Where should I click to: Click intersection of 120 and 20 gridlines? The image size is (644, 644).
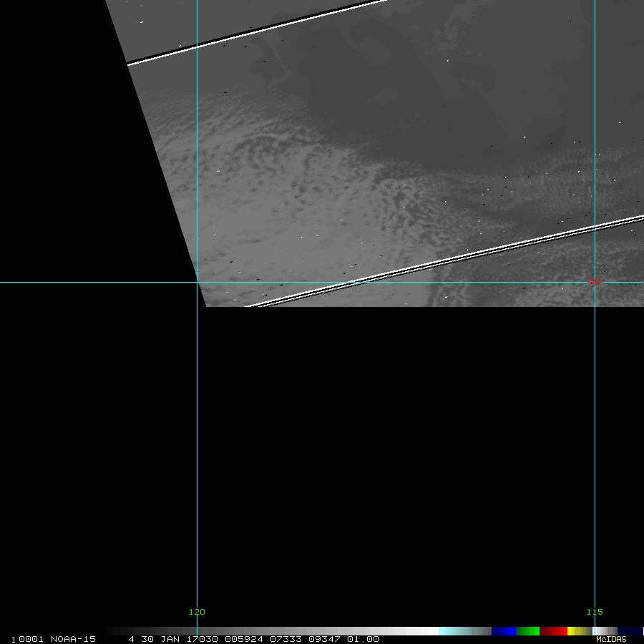197,282
